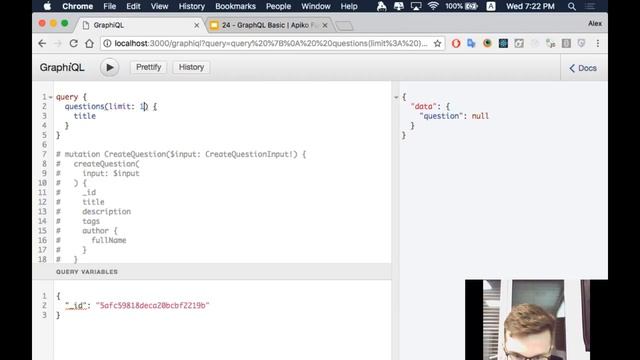Image resolution: width=640 pixels, height=360 pixels.
Task: Open a new browser tab
Action: [344, 26]
